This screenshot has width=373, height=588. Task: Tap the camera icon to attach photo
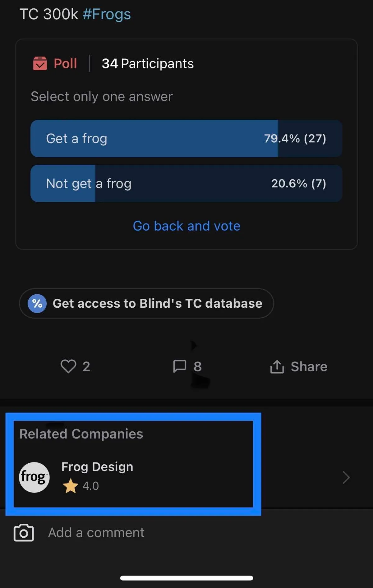tap(24, 533)
